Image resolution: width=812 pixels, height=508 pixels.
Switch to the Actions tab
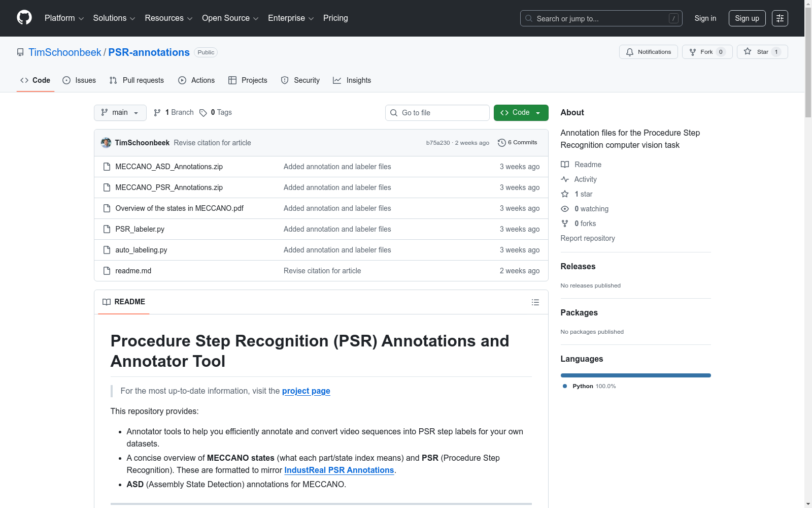pyautogui.click(x=196, y=80)
